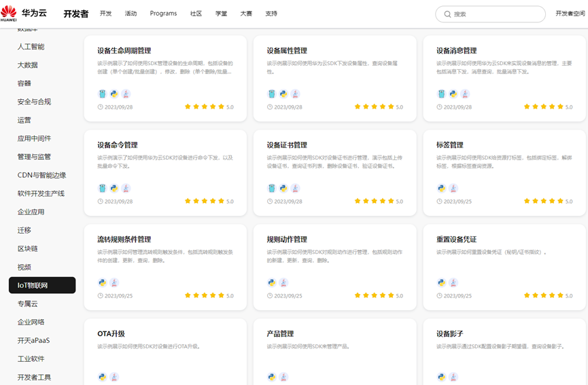Select 安全与合规 in the sidebar

pyautogui.click(x=34, y=101)
